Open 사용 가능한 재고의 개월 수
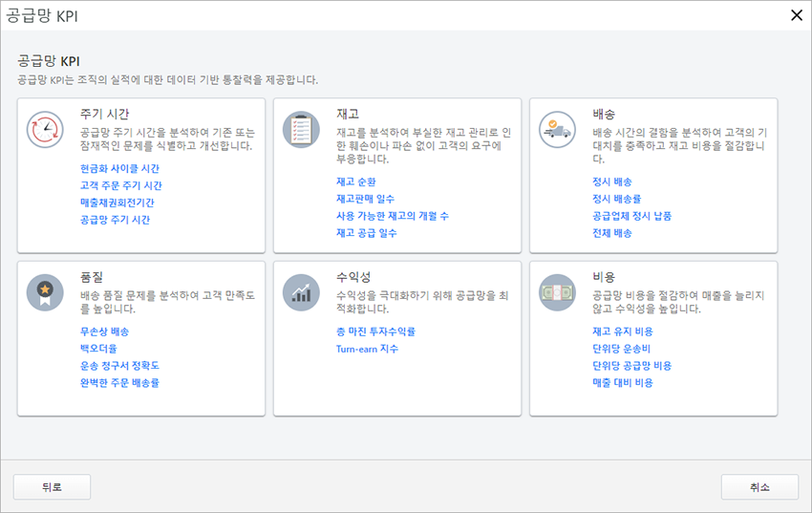The height and width of the screenshot is (513, 812). (x=392, y=215)
